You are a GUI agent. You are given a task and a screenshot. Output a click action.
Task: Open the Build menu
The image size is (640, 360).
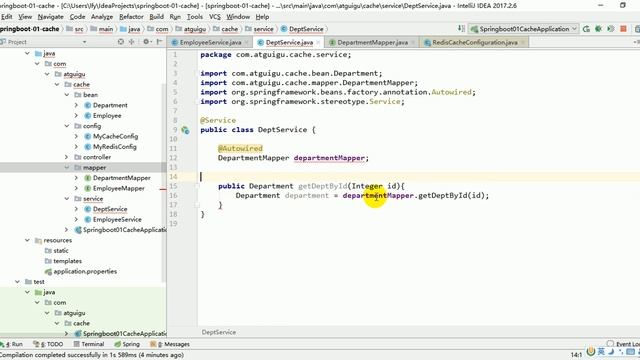pos(156,17)
